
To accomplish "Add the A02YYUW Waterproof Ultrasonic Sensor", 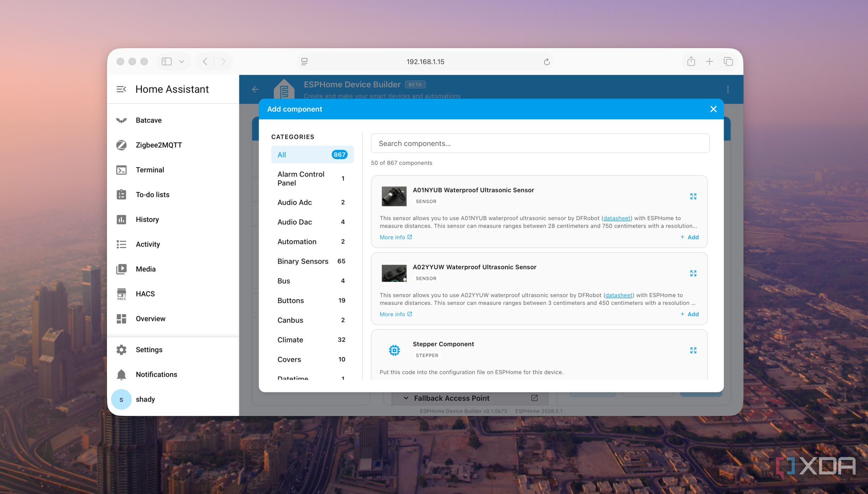I will 689,314.
